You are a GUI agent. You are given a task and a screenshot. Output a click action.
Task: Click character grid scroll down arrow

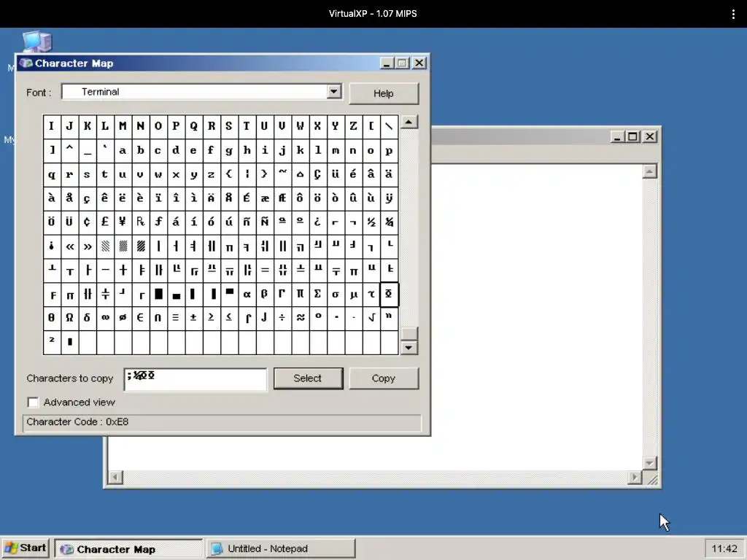(x=409, y=348)
